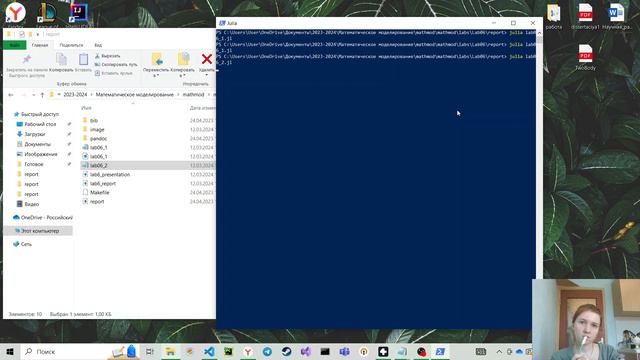Screen dimensions: 640x360
Task: Click the touch keyboard icon in the system tray
Action: (481, 351)
